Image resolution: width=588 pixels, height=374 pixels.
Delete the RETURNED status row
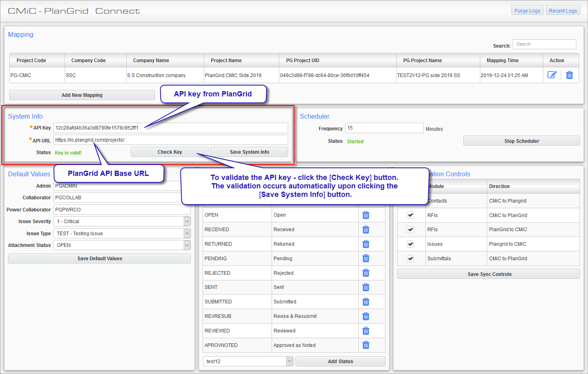click(x=366, y=244)
